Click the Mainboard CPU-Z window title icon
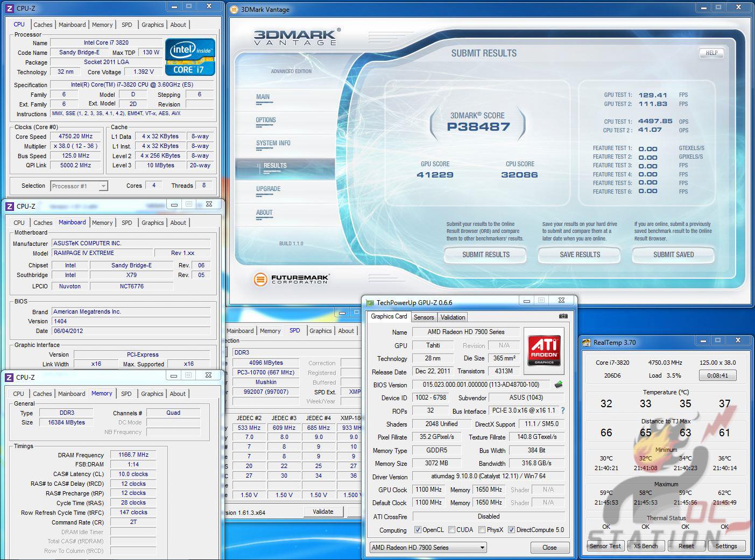Screen dimensions: 755x560 click(9, 206)
